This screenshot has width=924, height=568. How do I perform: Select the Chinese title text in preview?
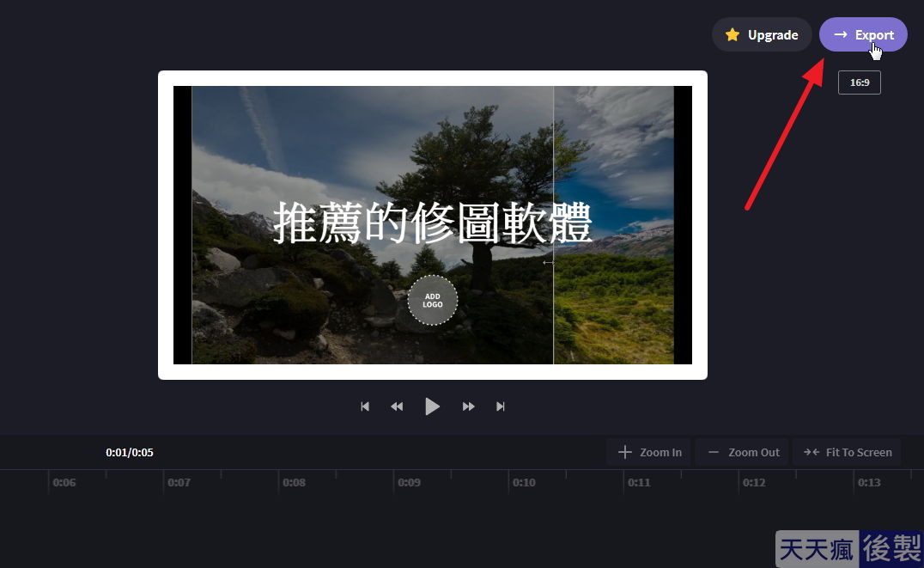tap(433, 223)
